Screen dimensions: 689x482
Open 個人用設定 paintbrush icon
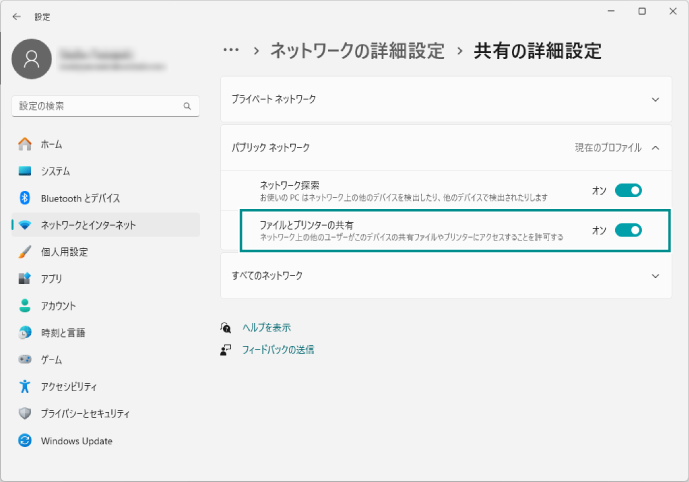[x=25, y=252]
